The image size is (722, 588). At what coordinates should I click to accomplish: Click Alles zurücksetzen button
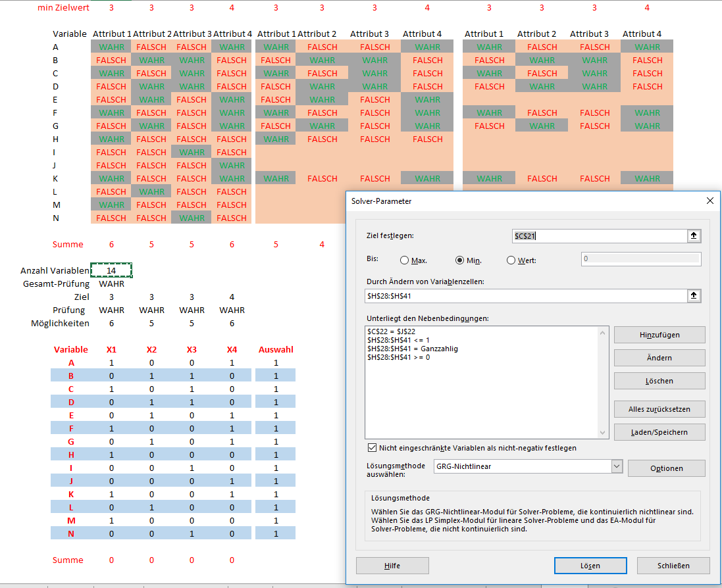click(x=659, y=409)
